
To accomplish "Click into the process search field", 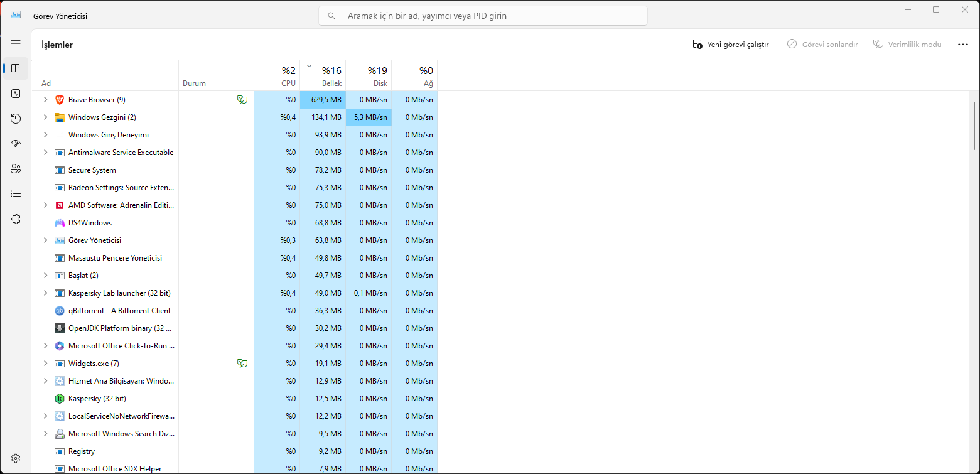I will click(483, 16).
